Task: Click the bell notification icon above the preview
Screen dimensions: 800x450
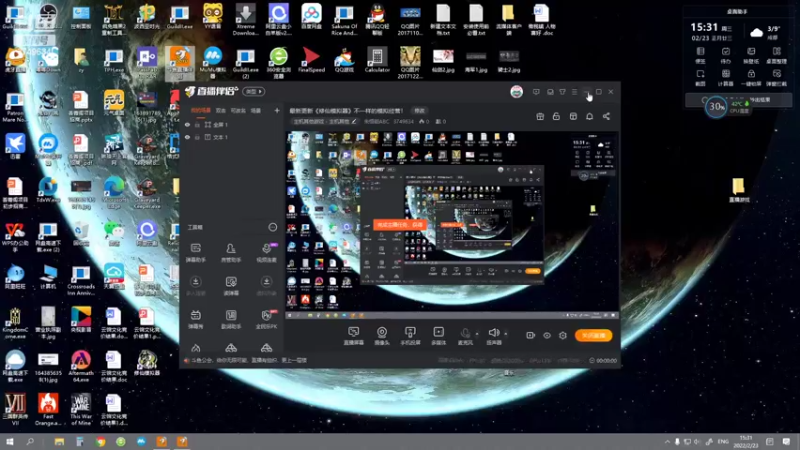Action: click(x=589, y=116)
